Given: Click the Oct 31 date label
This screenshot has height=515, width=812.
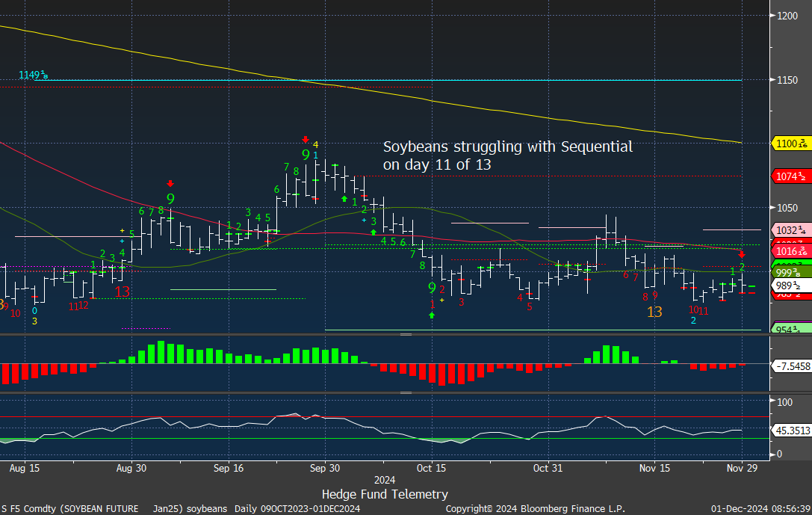Looking at the screenshot, I should click(548, 469).
